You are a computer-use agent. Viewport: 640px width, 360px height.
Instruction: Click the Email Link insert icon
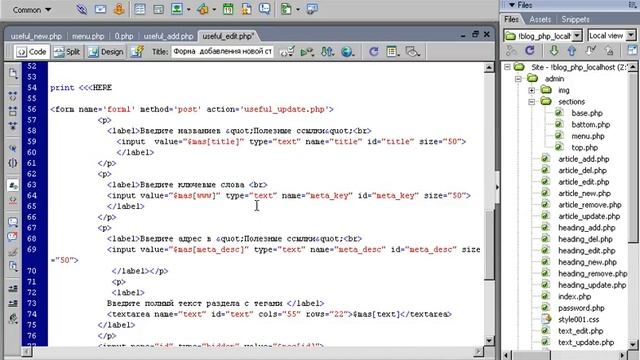(x=100, y=9)
